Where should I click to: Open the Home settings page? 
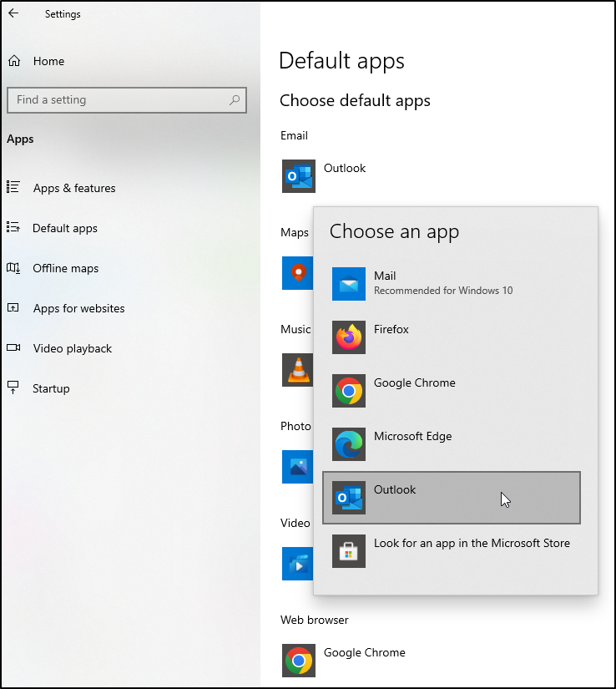coord(48,61)
